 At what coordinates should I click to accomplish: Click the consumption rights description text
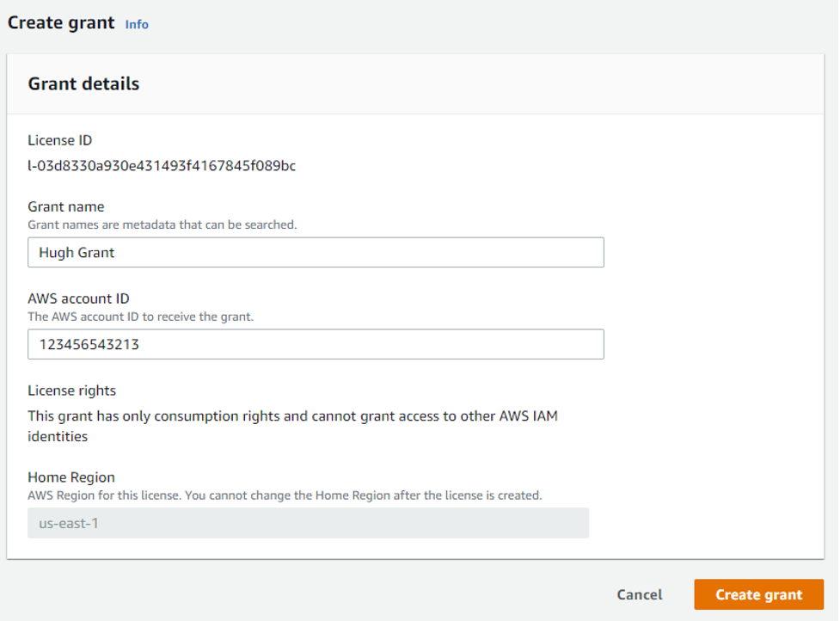pos(297,426)
